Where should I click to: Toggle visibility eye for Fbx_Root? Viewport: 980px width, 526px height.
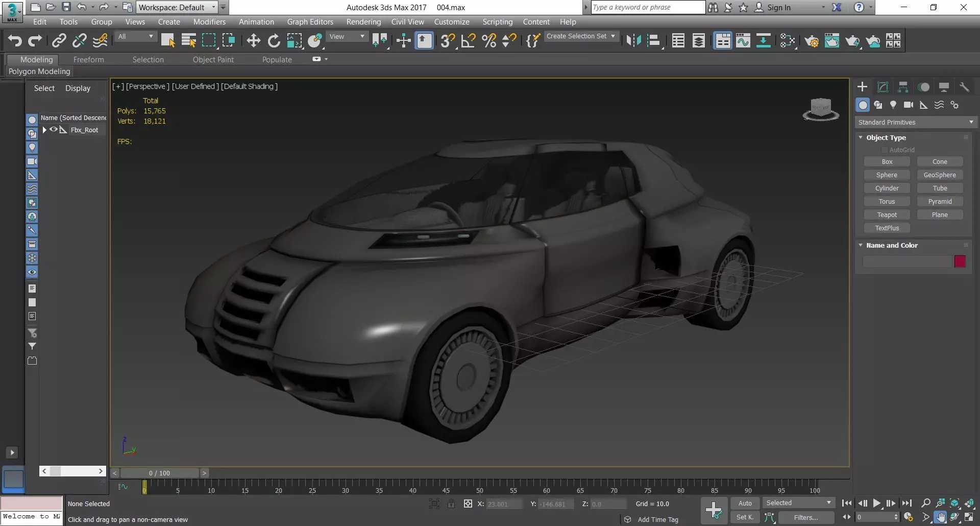53,130
